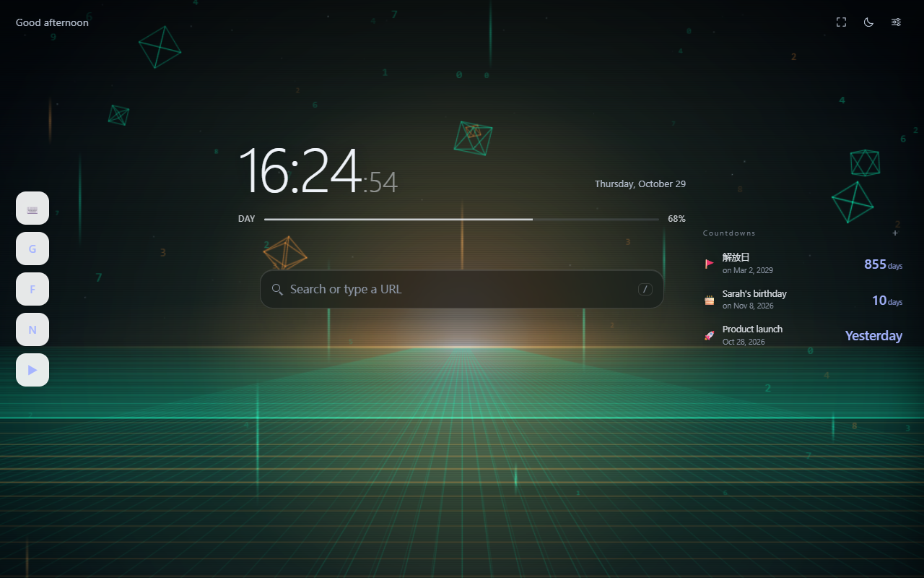This screenshot has width=924, height=578.
Task: Focus the Search or type a URL field
Action: point(462,289)
